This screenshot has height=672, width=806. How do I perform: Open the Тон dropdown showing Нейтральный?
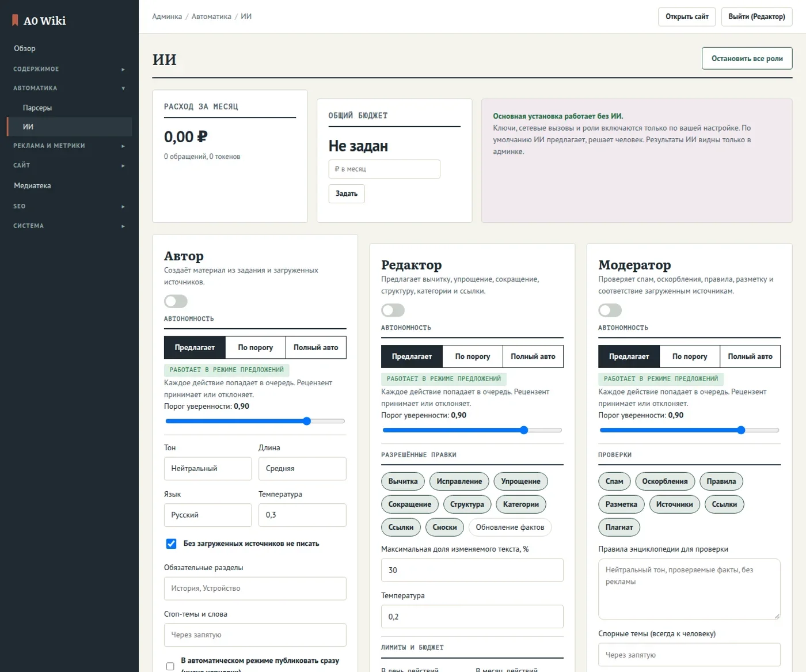point(208,469)
